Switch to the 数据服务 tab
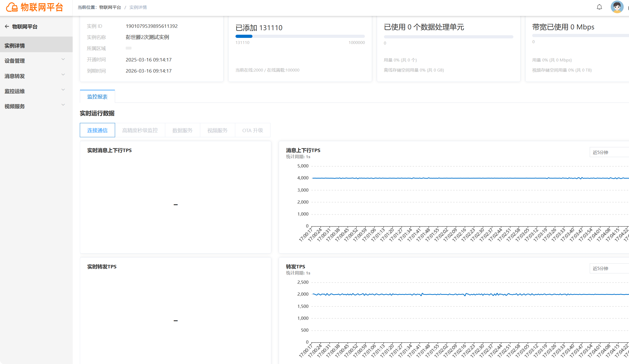Viewport: 629px width, 364px height. [x=182, y=130]
